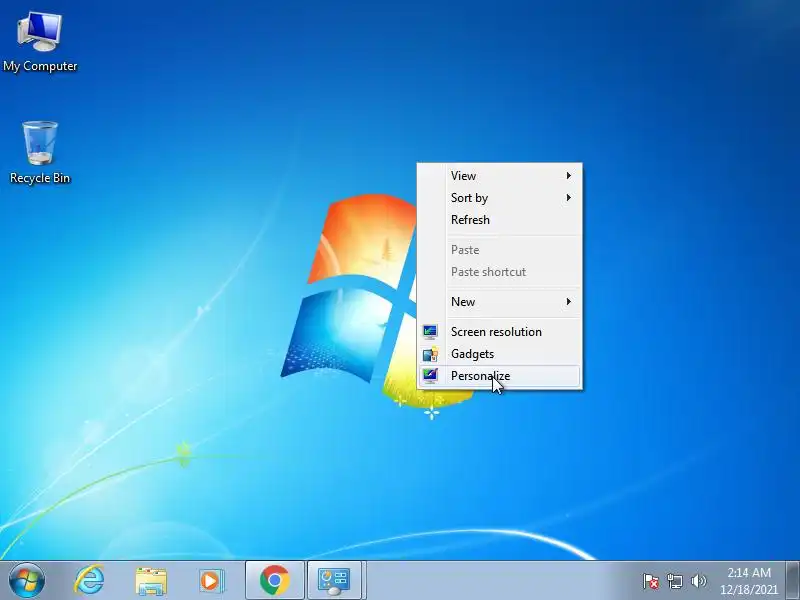Expand the View submenu arrow

569,176
